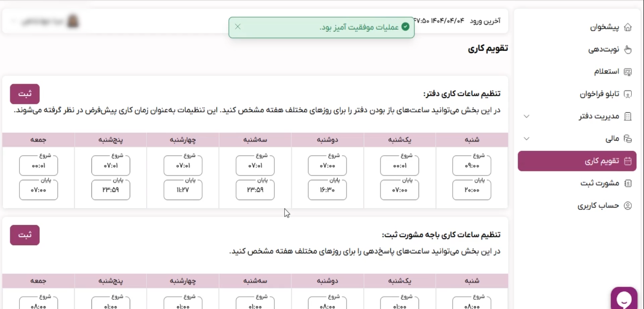Viewport: 644px width, 309px height.
Task: Open the حساب کاربری menu item
Action: point(577,206)
